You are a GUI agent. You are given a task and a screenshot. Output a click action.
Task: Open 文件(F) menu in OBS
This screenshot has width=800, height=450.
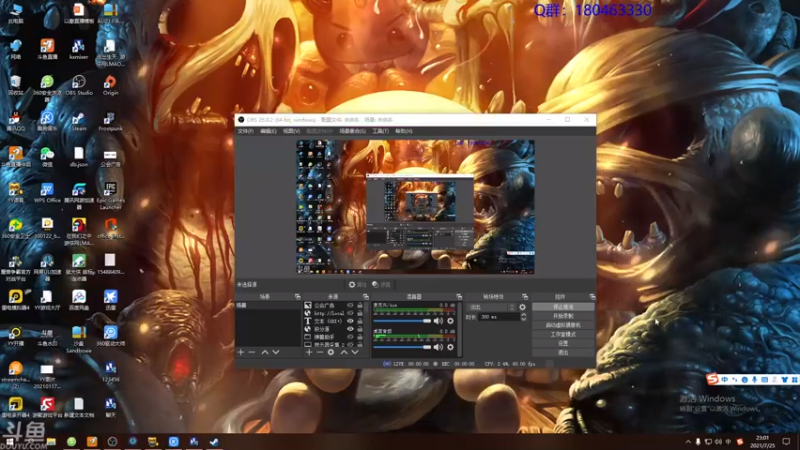245,131
